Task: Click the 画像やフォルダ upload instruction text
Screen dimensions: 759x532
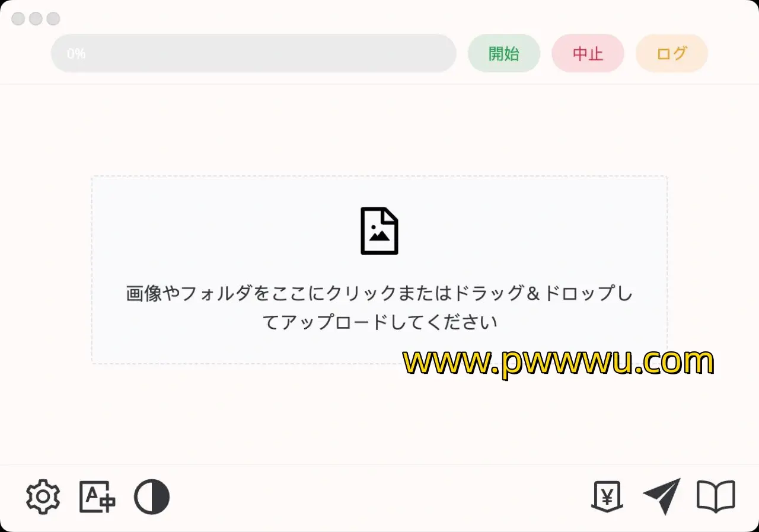Action: tap(379, 293)
